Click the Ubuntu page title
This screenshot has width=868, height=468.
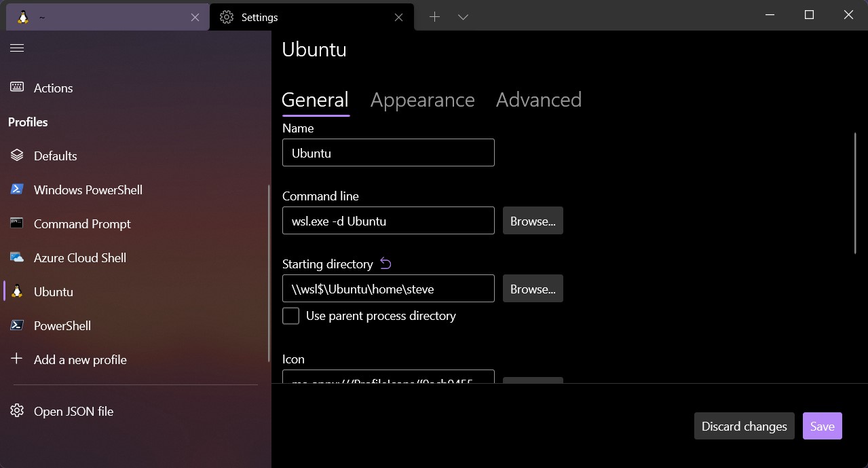tap(314, 49)
